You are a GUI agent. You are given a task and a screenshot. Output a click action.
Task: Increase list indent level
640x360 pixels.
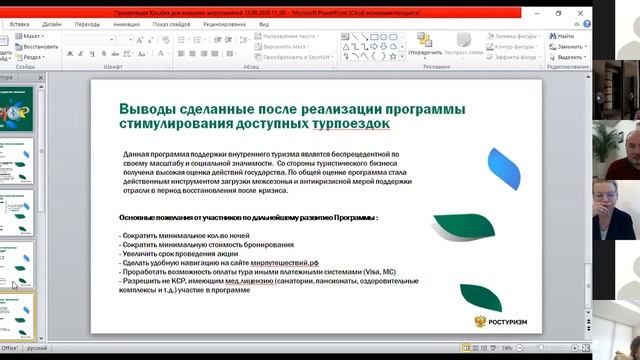(229, 40)
